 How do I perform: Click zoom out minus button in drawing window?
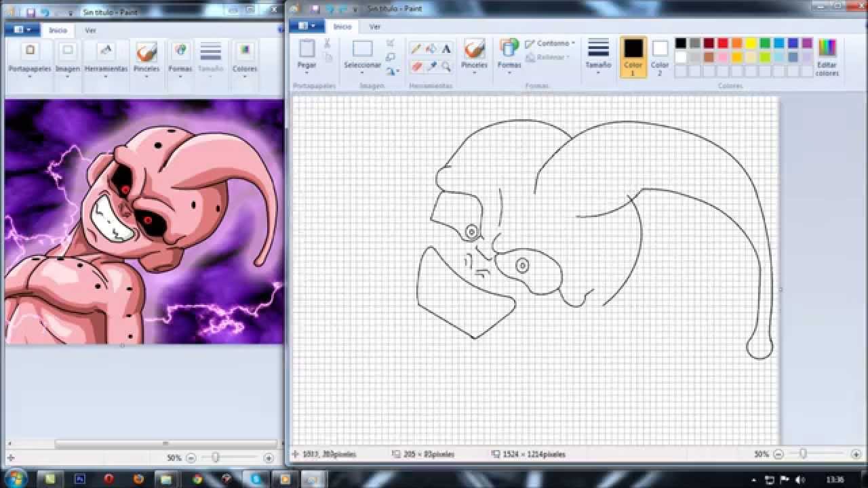(778, 454)
